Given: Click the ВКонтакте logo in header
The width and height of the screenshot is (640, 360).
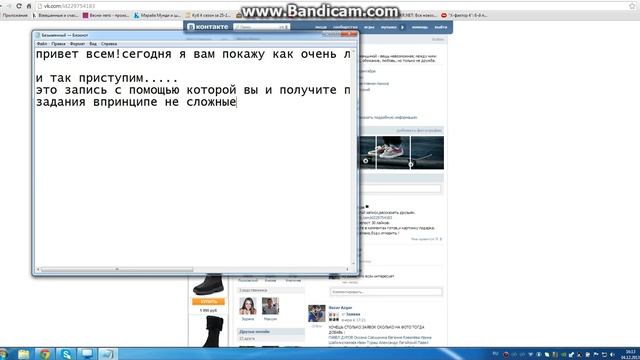Looking at the screenshot, I should coord(207,27).
